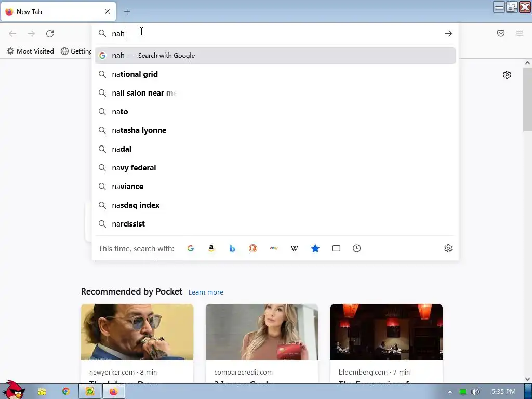Open the Angry Birds start button
The image size is (532, 399).
click(x=14, y=390)
